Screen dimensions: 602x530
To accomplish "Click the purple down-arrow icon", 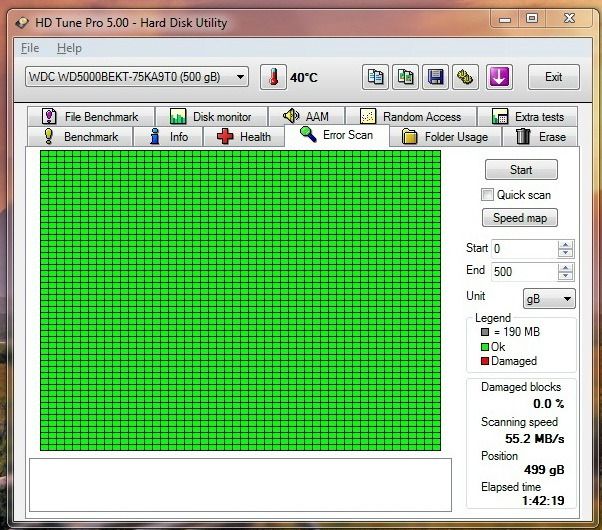I will (499, 77).
